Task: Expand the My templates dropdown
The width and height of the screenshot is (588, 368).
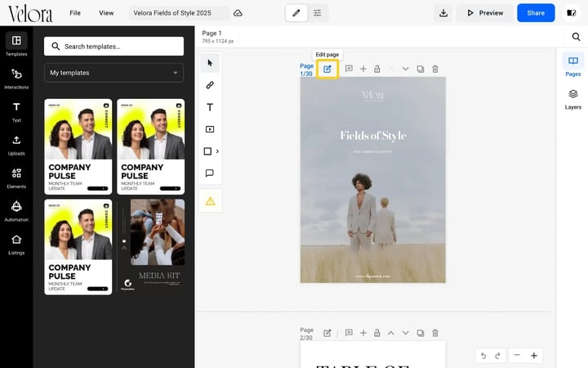Action: pos(114,73)
